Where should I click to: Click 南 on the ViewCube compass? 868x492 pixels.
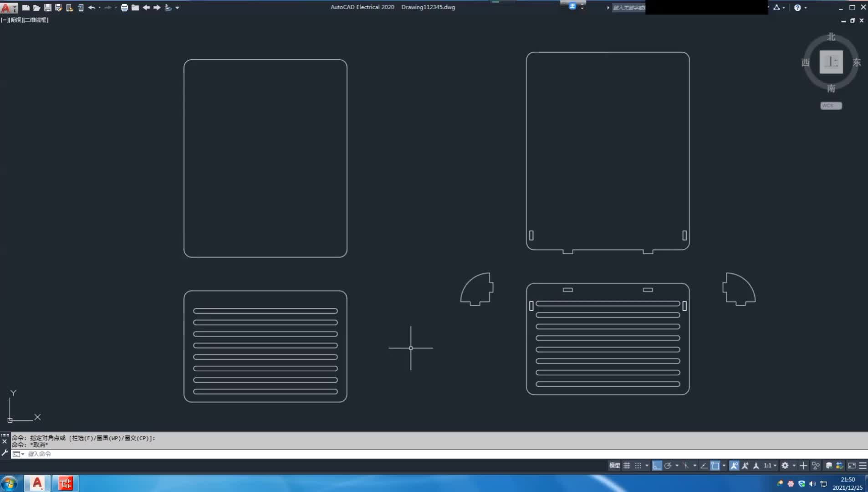[x=831, y=88]
